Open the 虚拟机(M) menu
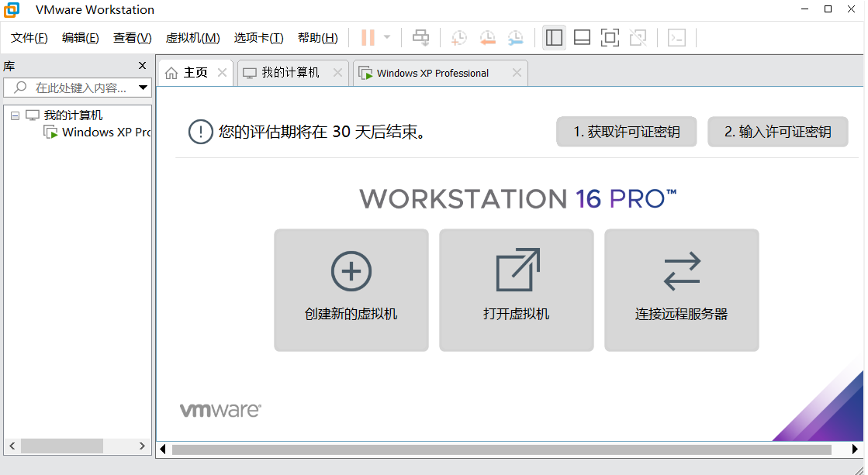 [x=192, y=38]
